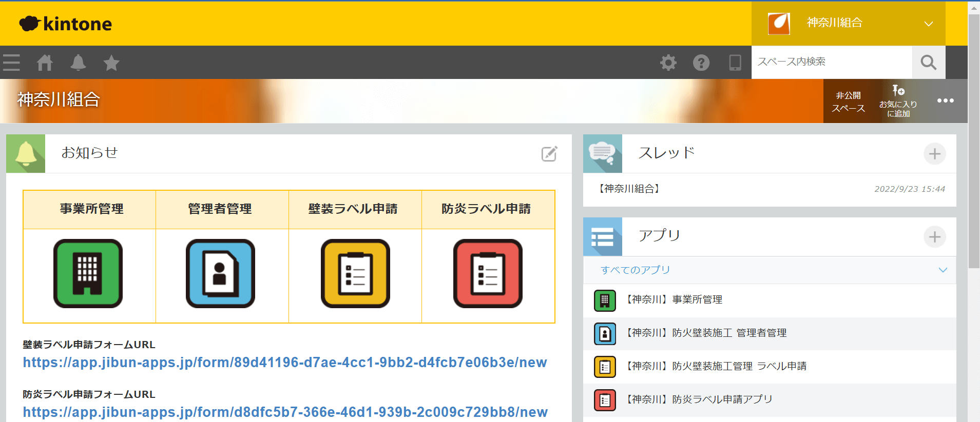Screen dimensions: 980x422
Task: Expand the すべてのアプリ filter dropdown
Action: point(943,270)
